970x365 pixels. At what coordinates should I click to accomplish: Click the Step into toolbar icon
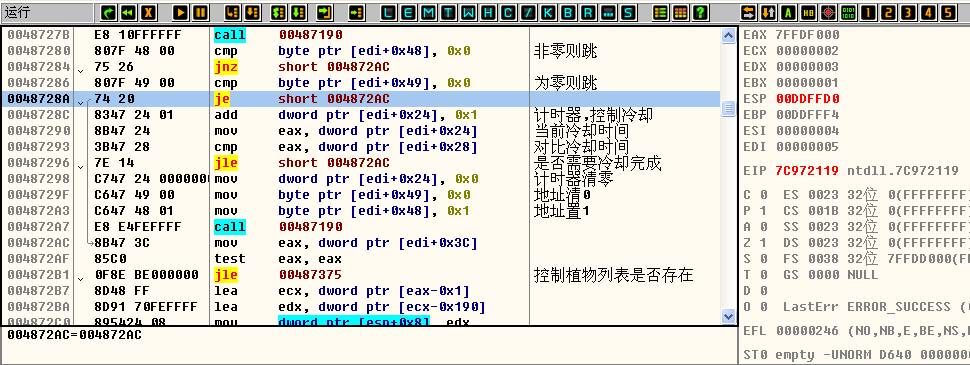click(x=233, y=12)
